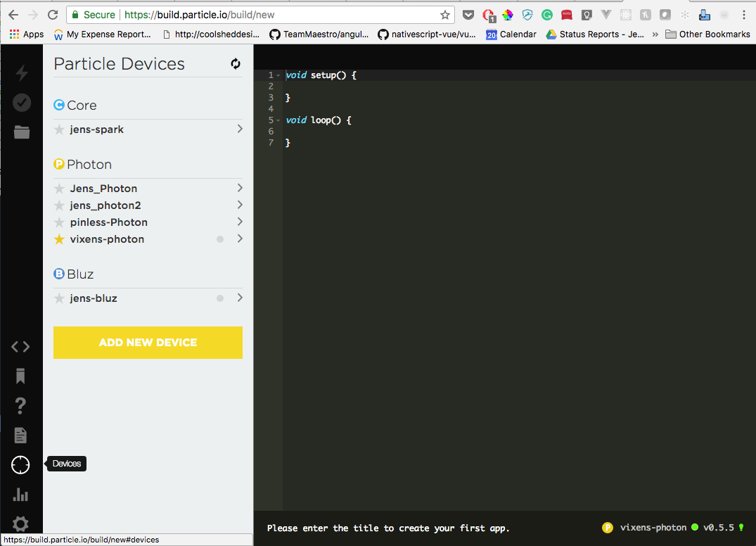Click the Flash lightning bolt icon
This screenshot has height=546, width=756.
22,73
